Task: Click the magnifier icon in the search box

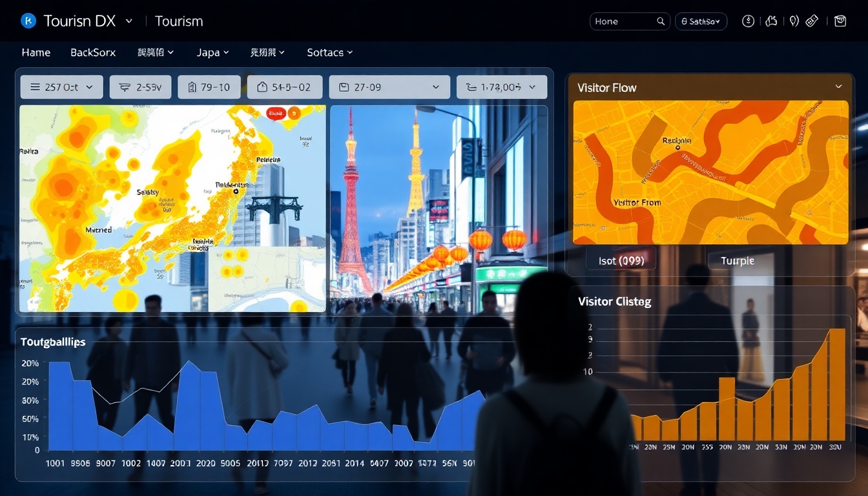Action: tap(661, 21)
